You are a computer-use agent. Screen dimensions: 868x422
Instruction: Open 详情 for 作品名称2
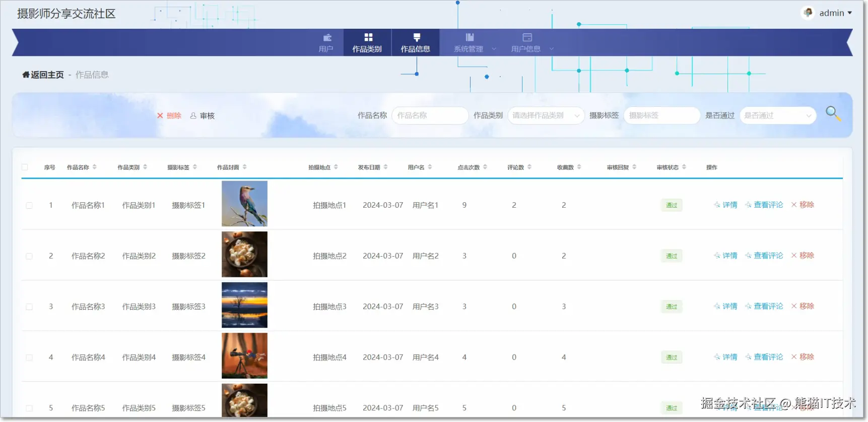[725, 256]
